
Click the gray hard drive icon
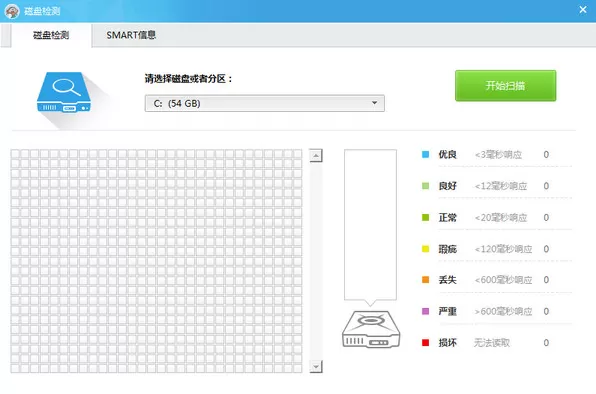(371, 329)
